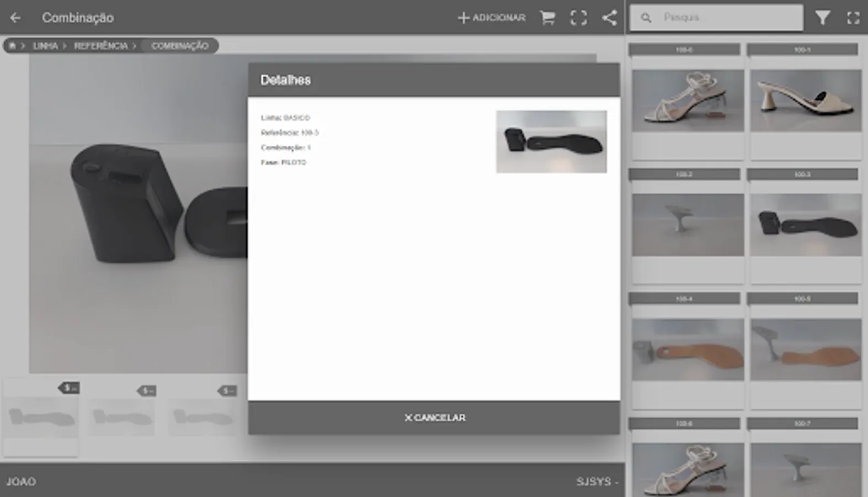This screenshot has height=497, width=868.
Task: Click the JOAO user label
Action: click(21, 482)
